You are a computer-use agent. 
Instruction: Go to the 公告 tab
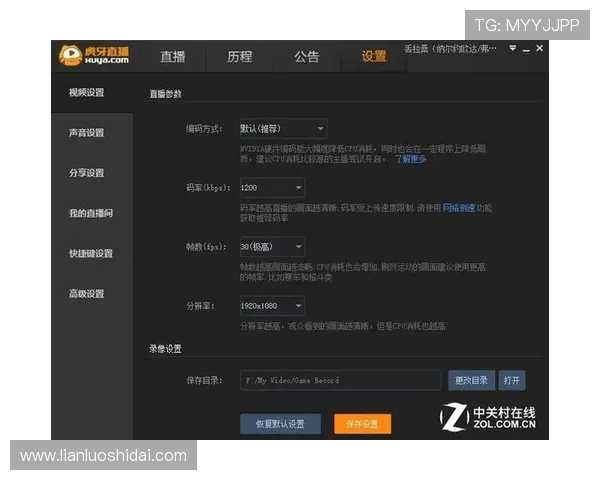pyautogui.click(x=307, y=57)
